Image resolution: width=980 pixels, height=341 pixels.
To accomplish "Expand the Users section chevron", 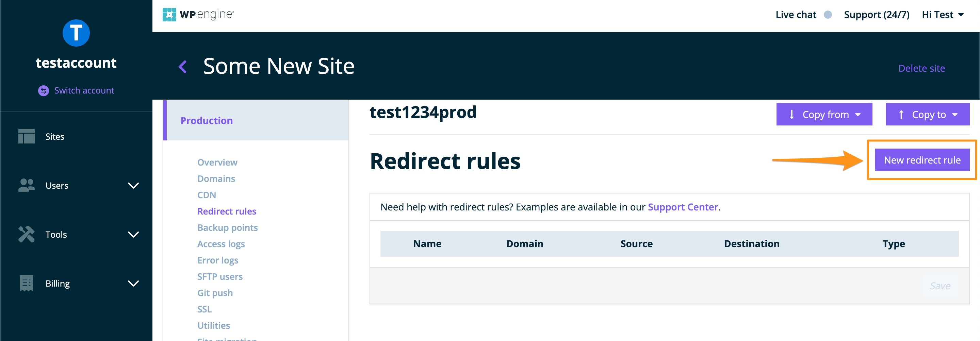I will [133, 186].
